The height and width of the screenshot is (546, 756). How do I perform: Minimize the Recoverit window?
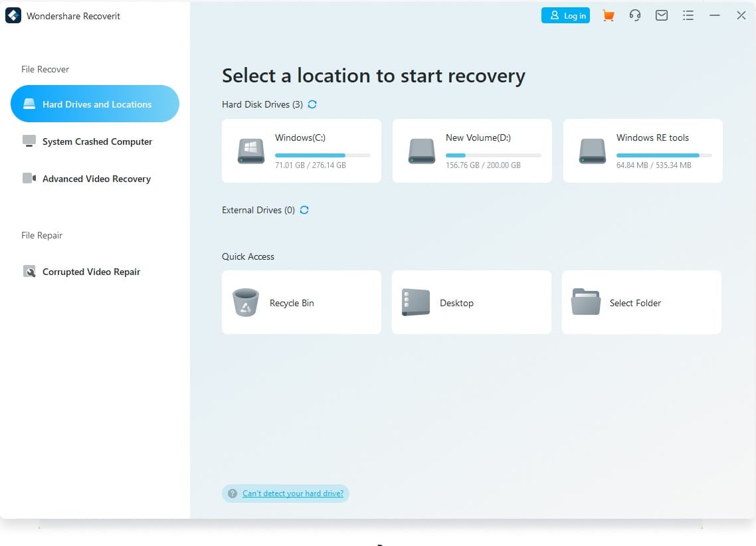click(715, 15)
